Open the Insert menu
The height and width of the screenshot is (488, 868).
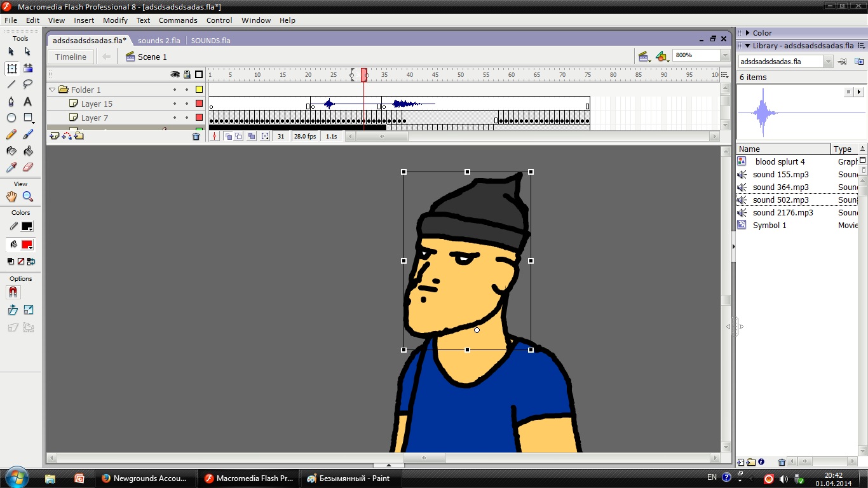84,20
